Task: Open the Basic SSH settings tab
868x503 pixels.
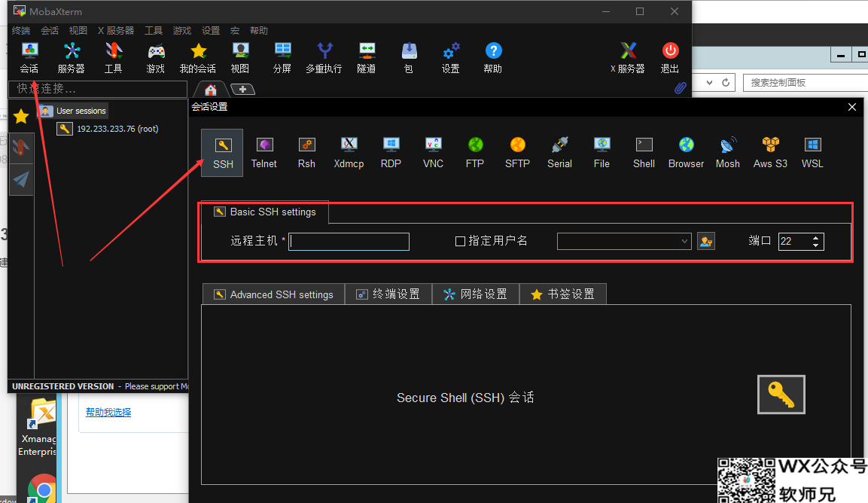Action: click(x=265, y=212)
